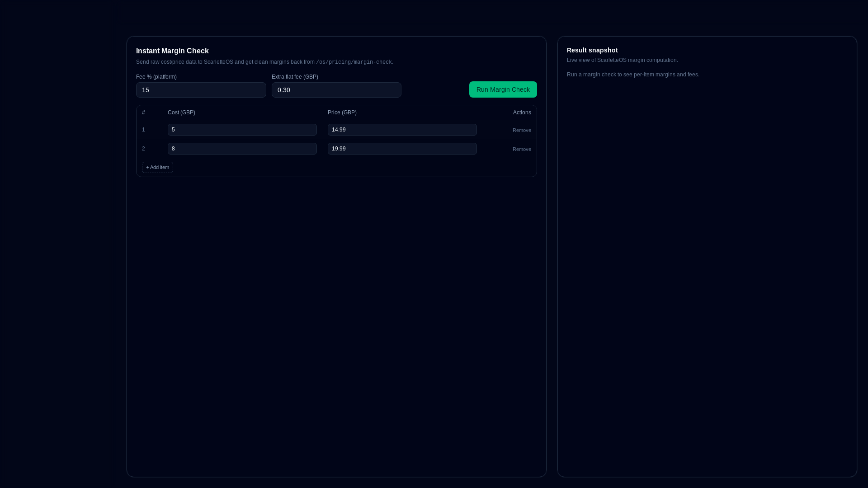This screenshot has height=488, width=868.
Task: Click the Price (GBP) column header
Action: (x=342, y=113)
